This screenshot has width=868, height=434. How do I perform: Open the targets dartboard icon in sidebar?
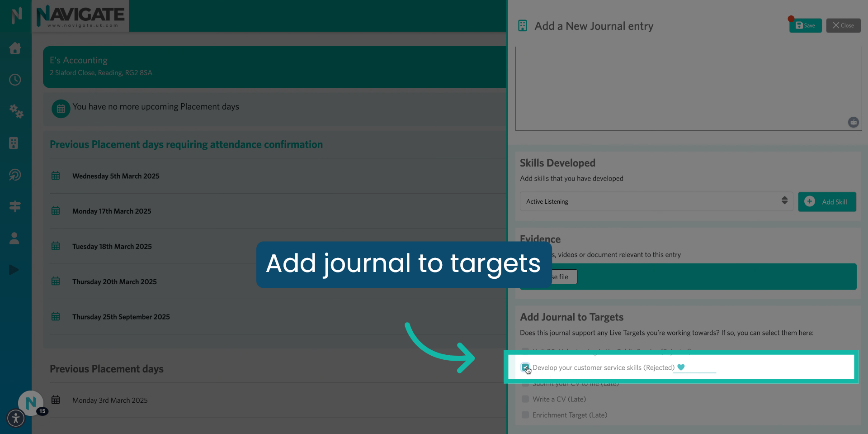[x=15, y=175]
